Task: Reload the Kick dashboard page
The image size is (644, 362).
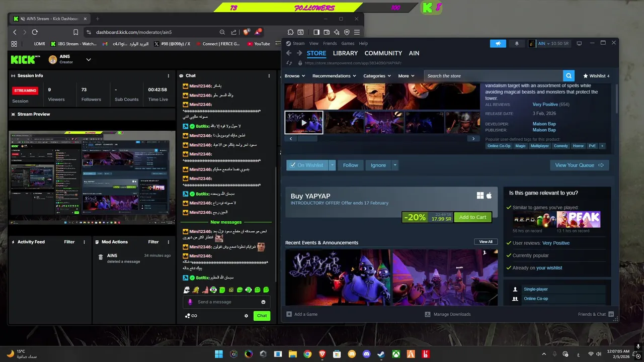Action: tap(35, 32)
